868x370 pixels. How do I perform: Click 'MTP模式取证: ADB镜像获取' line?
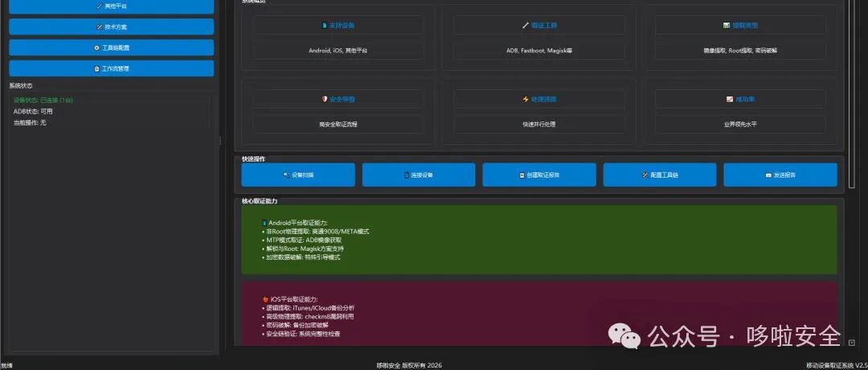tap(301, 240)
